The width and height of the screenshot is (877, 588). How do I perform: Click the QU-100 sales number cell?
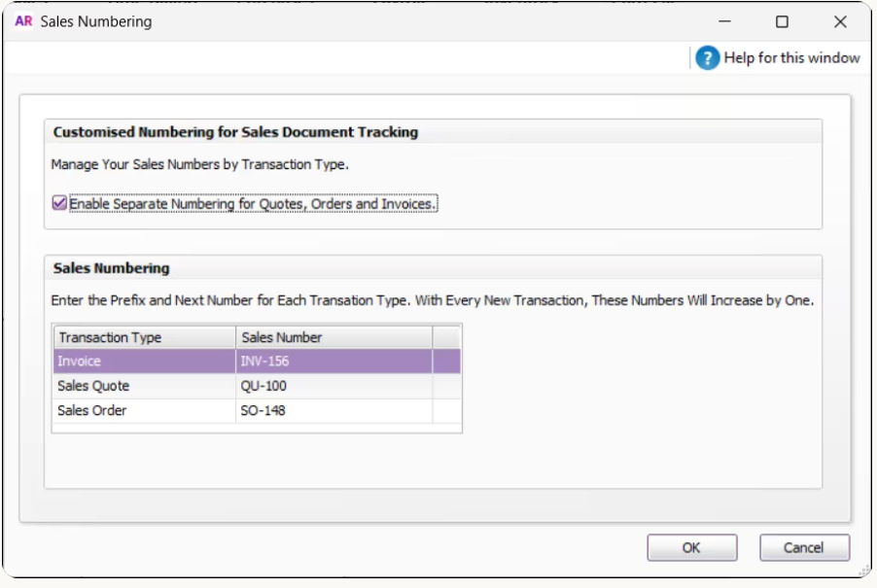point(333,386)
